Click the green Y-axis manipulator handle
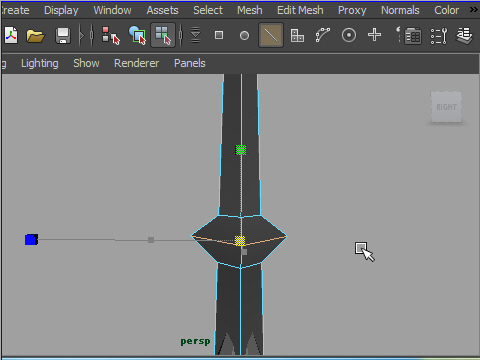The image size is (480, 360). [x=241, y=150]
